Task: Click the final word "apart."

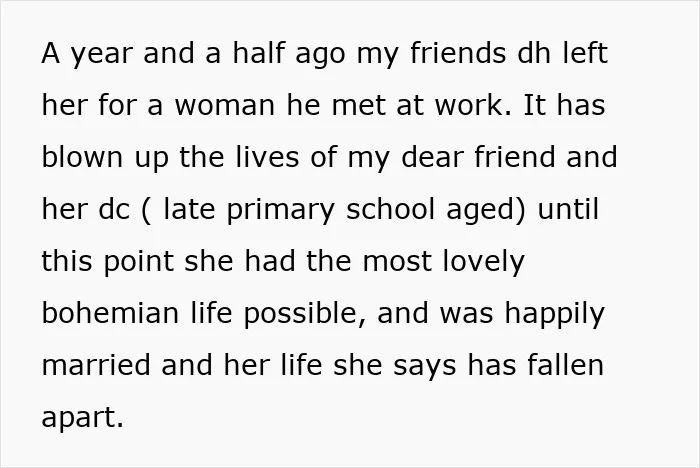Action: tap(82, 418)
